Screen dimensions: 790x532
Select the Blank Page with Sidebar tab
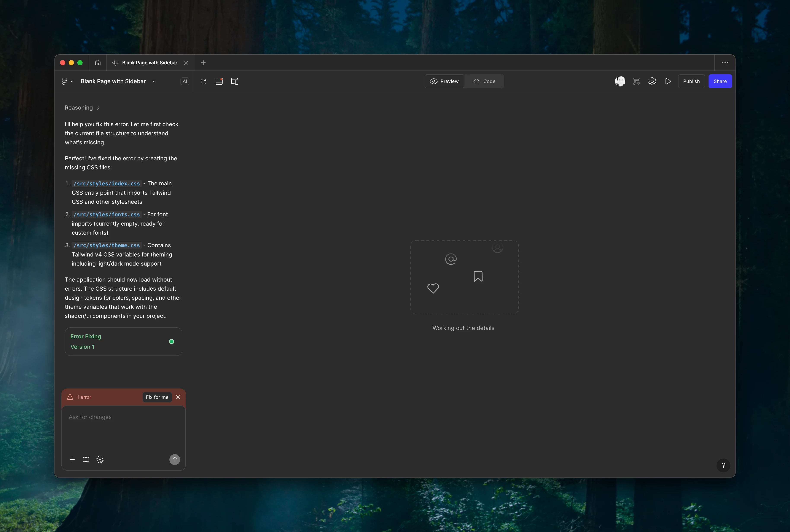click(x=149, y=63)
